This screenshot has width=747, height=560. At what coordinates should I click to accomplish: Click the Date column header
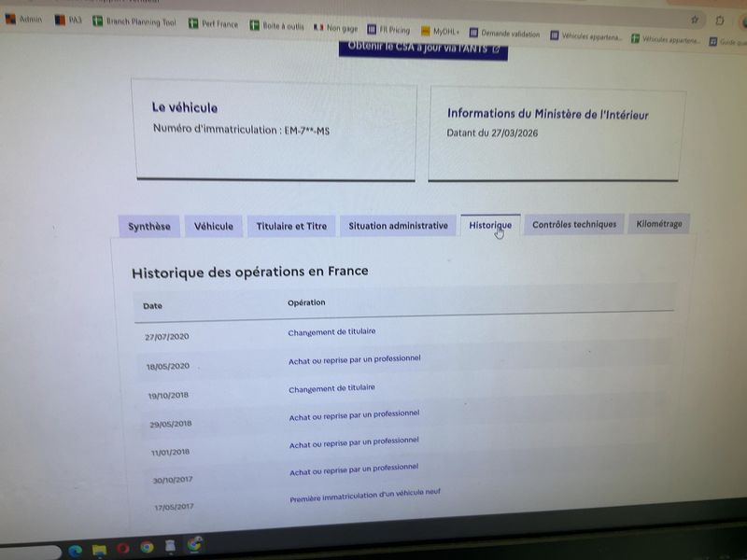(x=152, y=306)
